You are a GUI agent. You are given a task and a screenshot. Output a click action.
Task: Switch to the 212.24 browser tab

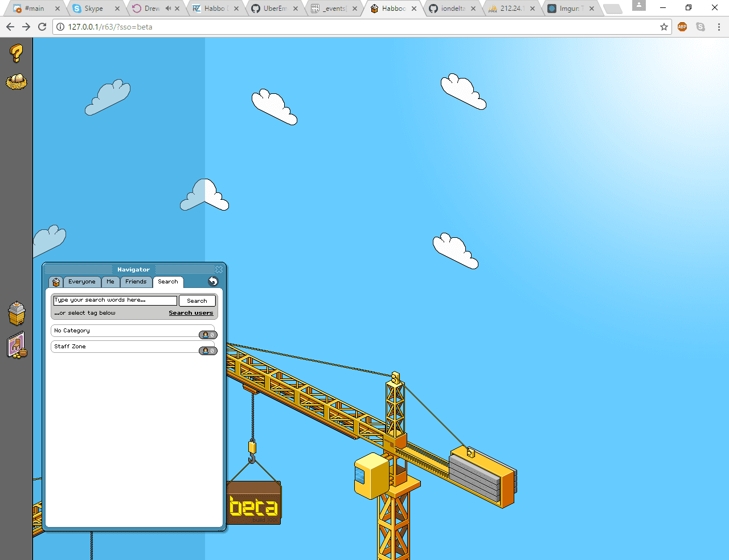click(511, 9)
